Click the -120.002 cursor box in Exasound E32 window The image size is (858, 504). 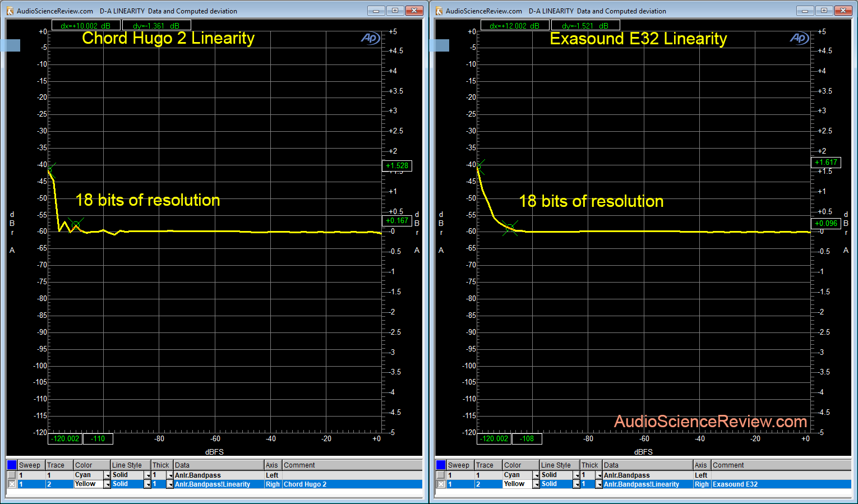point(495,439)
